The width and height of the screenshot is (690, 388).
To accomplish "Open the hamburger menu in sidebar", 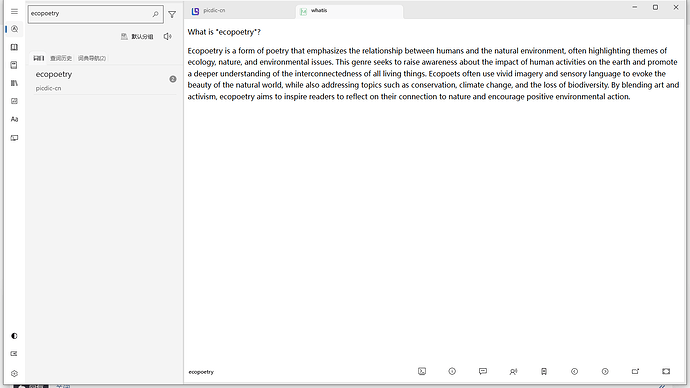I will [x=14, y=11].
